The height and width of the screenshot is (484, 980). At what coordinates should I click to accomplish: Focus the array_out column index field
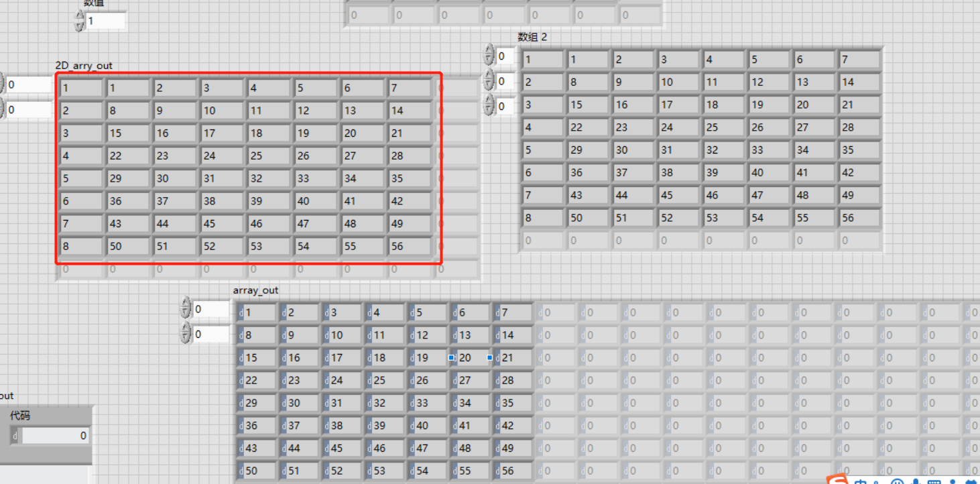211,333
